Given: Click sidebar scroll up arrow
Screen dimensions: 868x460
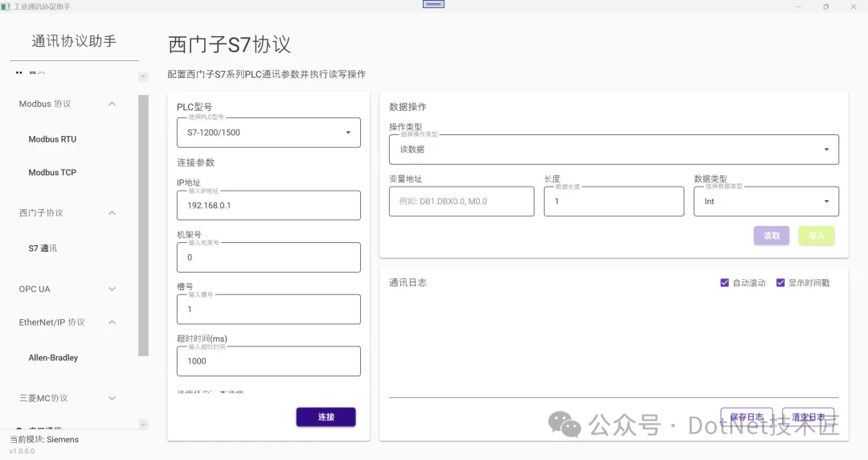Looking at the screenshot, I should [x=143, y=77].
